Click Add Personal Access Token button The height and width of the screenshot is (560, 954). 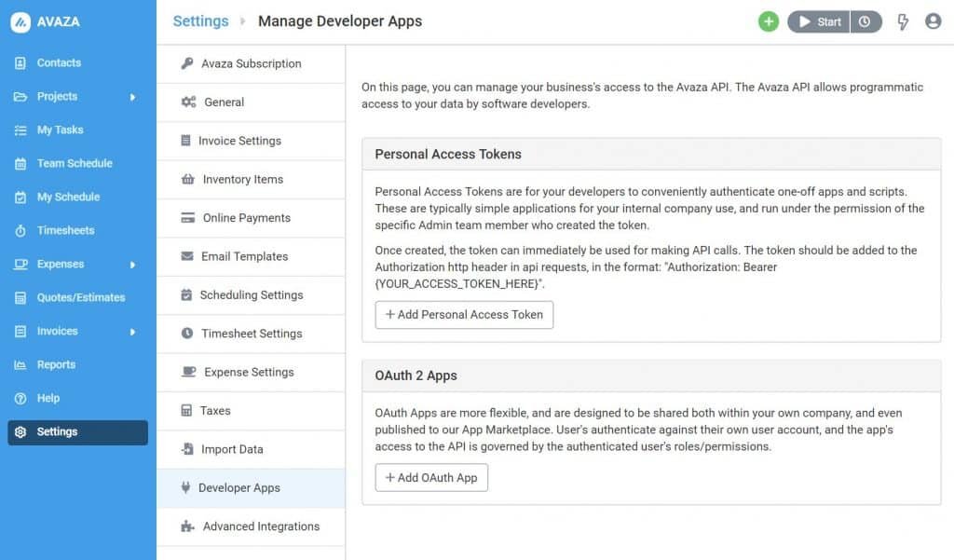(x=464, y=315)
